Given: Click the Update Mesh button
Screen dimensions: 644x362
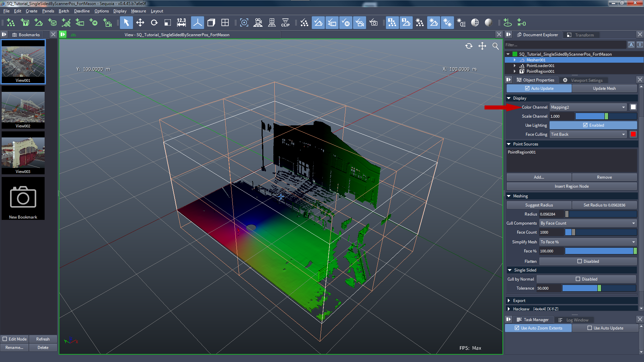Looking at the screenshot, I should tap(604, 88).
